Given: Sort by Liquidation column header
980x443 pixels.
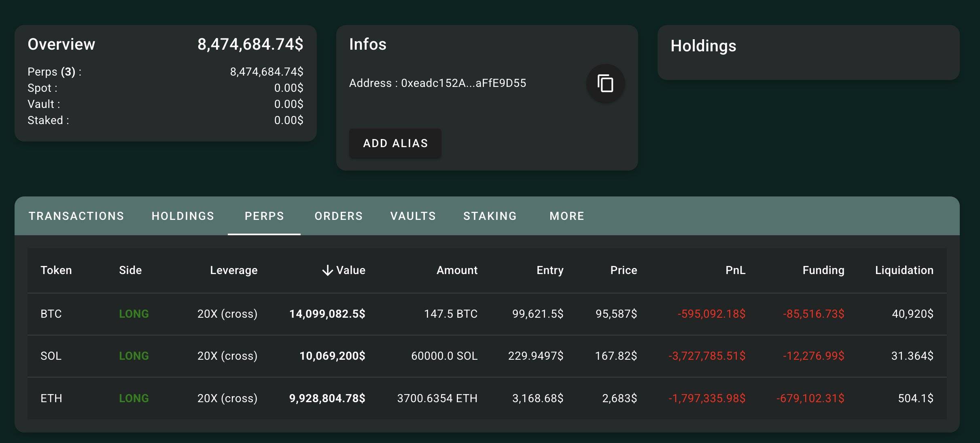Looking at the screenshot, I should pyautogui.click(x=904, y=270).
